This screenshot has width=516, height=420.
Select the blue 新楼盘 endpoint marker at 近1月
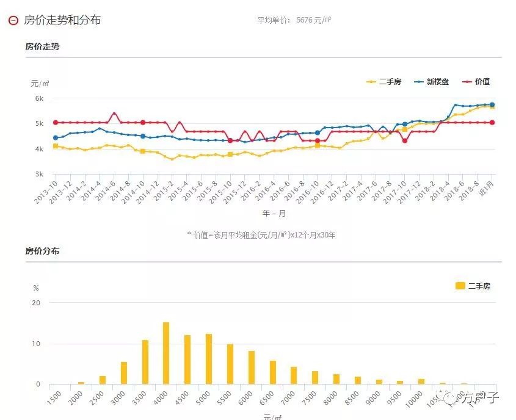(492, 104)
